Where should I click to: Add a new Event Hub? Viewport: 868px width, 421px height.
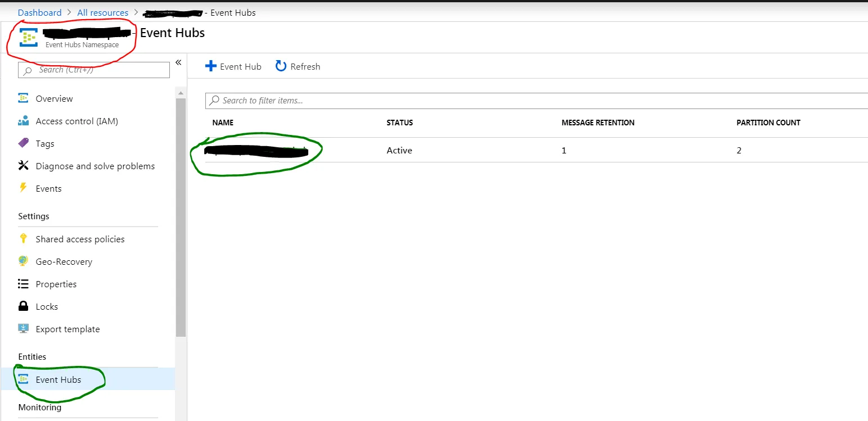tap(233, 66)
